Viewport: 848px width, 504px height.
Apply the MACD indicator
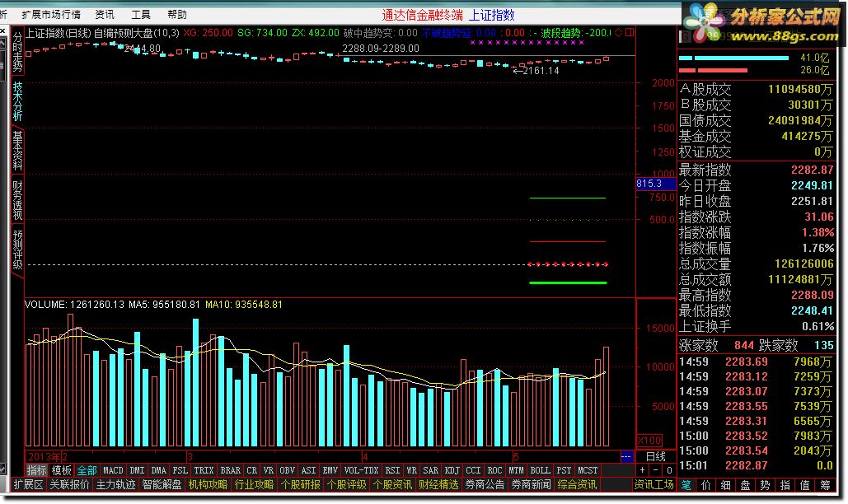[x=114, y=470]
